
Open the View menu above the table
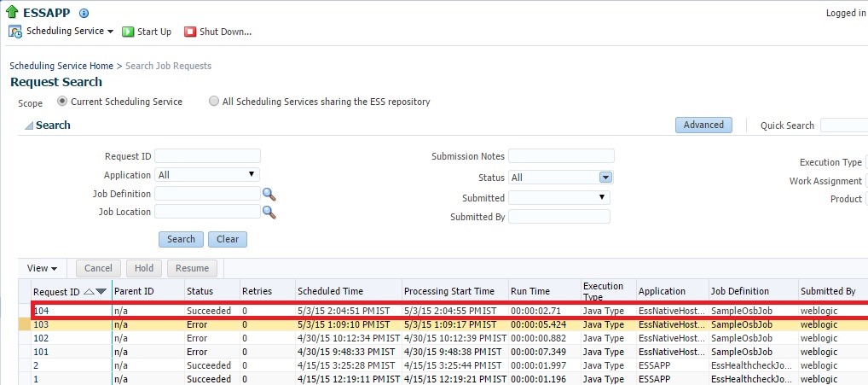click(x=42, y=268)
